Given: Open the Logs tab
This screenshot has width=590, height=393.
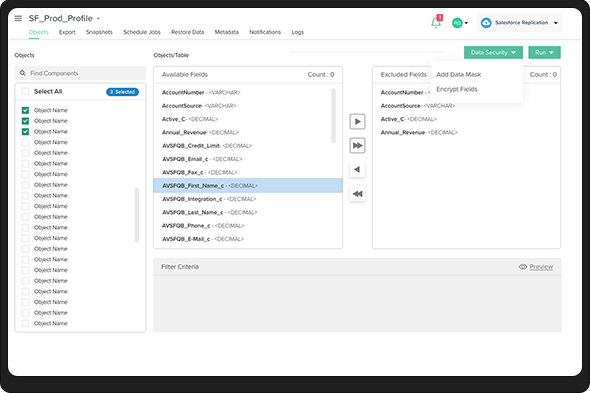Looking at the screenshot, I should pyautogui.click(x=297, y=32).
